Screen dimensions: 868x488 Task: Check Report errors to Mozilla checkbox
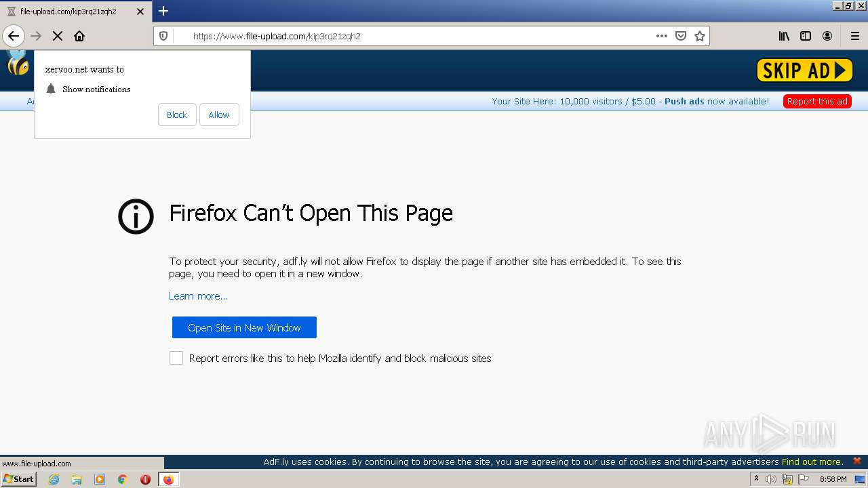tap(176, 358)
